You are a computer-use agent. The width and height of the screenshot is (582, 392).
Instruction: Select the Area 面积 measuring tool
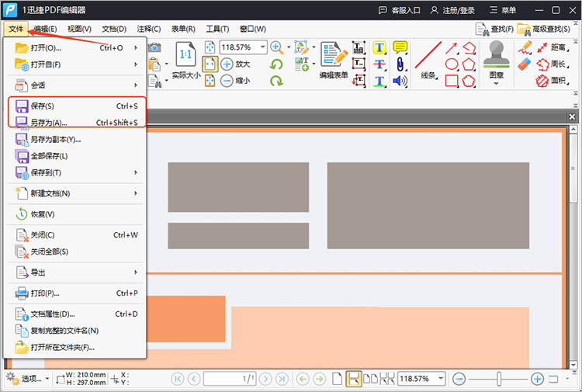(552, 81)
